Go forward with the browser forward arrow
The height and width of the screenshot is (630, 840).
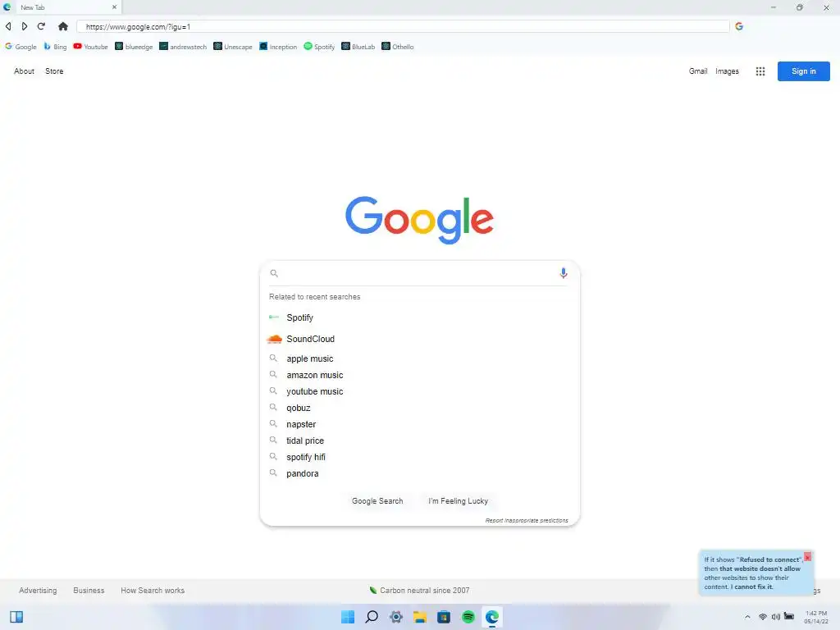pos(24,26)
